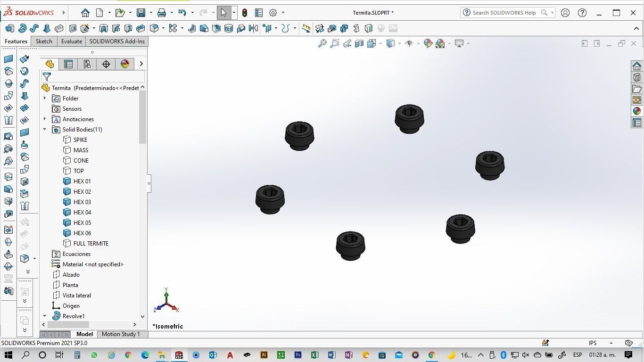Switch to Motion Study 1 tab
Viewport: 644px width, 362px height.
(121, 334)
